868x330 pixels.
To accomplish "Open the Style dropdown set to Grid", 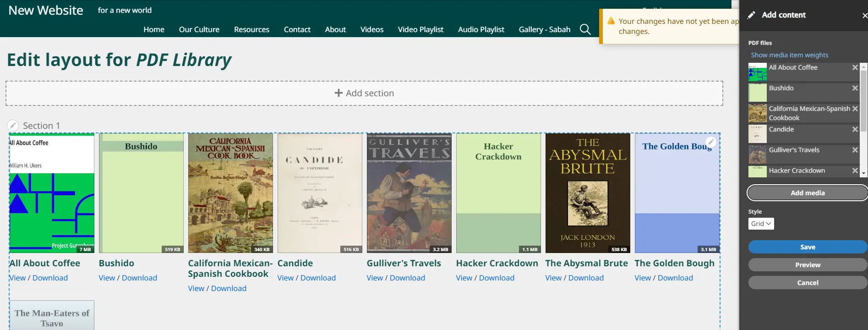I will [761, 224].
